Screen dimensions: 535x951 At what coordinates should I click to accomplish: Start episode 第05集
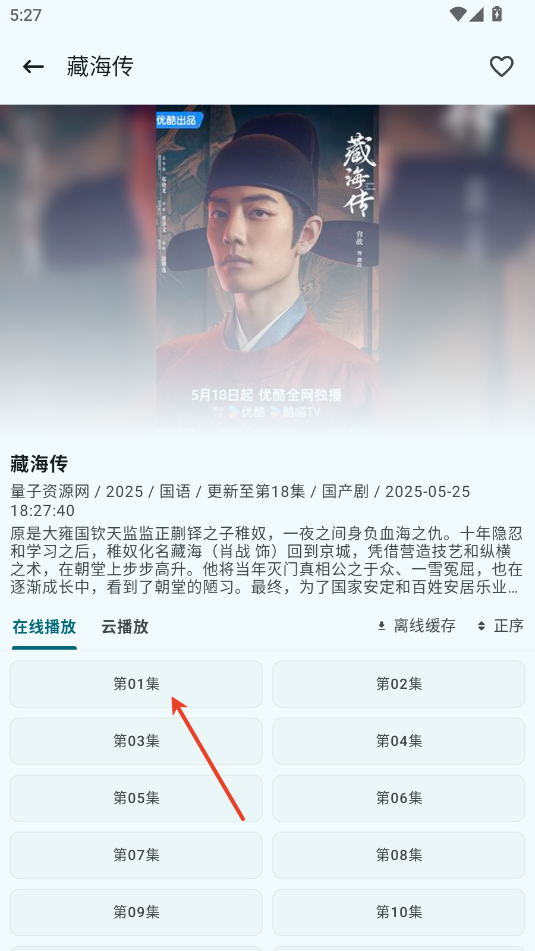pos(136,798)
